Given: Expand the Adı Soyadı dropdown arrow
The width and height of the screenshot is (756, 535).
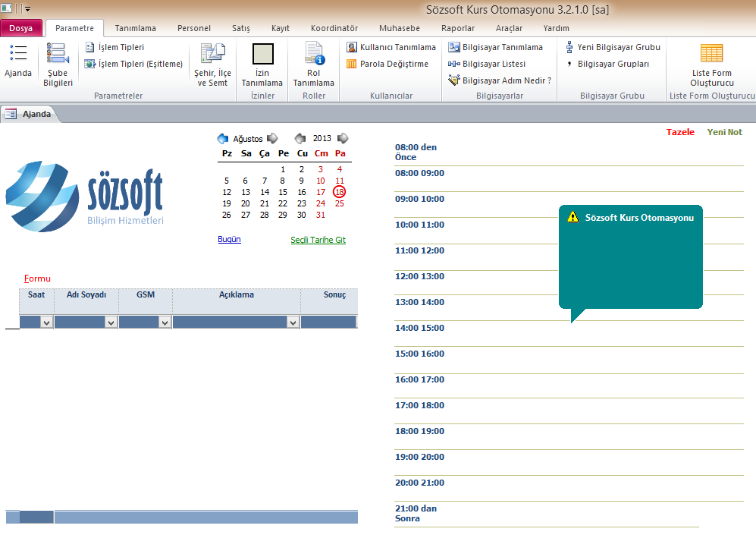Looking at the screenshot, I should (111, 323).
